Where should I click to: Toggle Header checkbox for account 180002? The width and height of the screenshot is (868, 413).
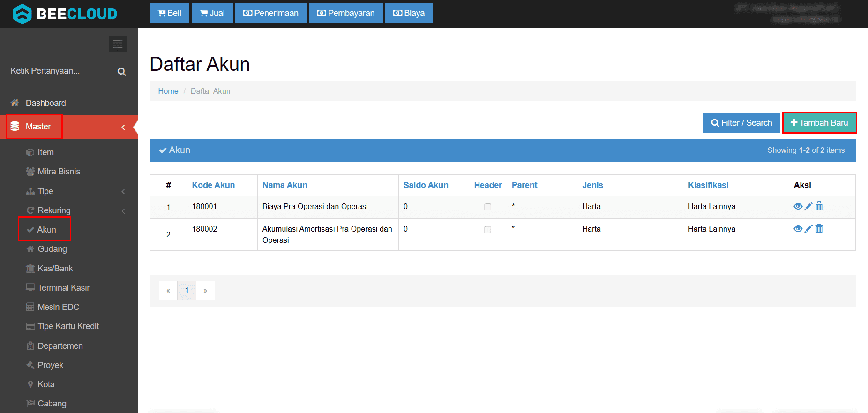coord(487,230)
